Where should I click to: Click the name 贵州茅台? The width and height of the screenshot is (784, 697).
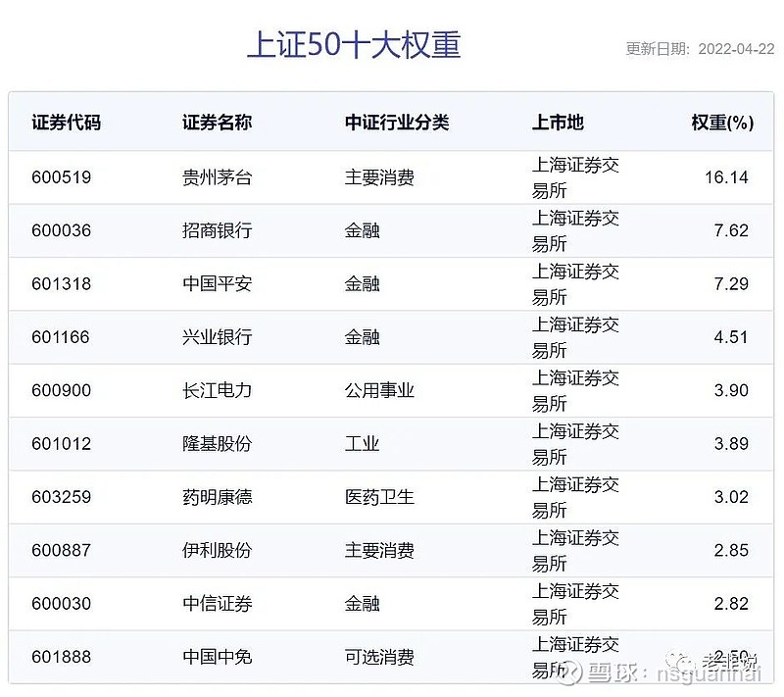point(217,177)
